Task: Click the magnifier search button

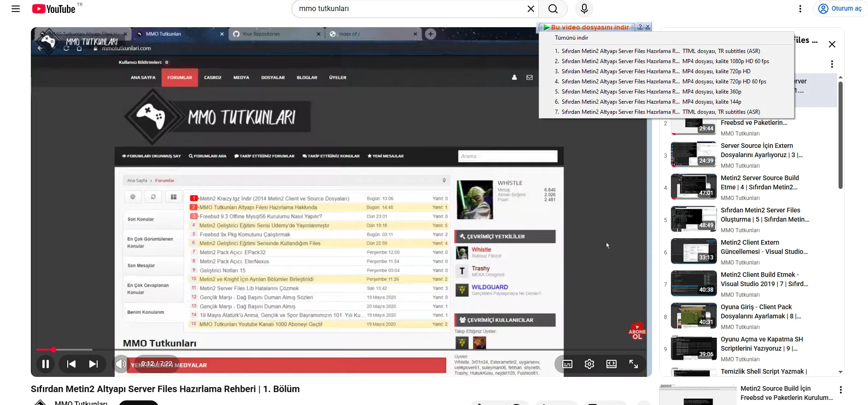Action: (553, 9)
